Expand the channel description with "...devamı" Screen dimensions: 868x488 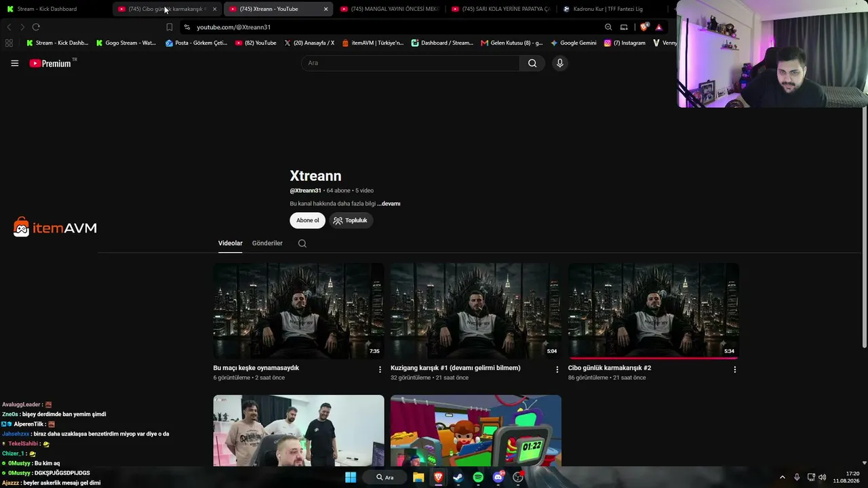pos(389,203)
